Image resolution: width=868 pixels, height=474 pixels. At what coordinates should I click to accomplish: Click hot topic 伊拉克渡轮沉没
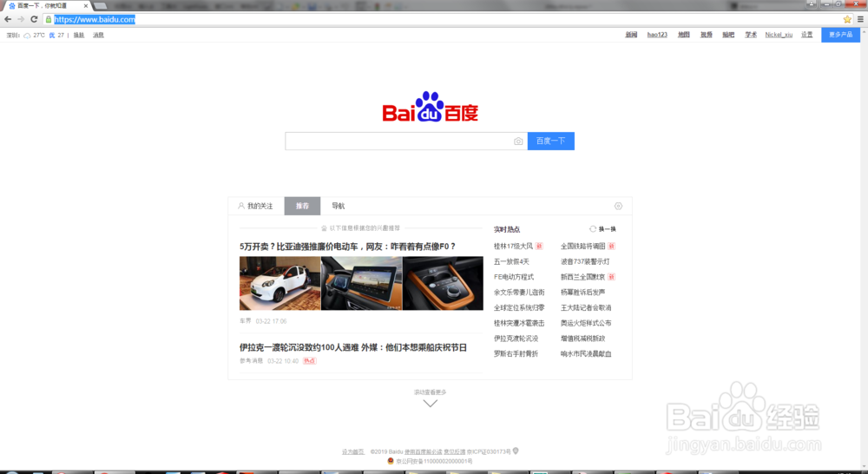coord(516,339)
